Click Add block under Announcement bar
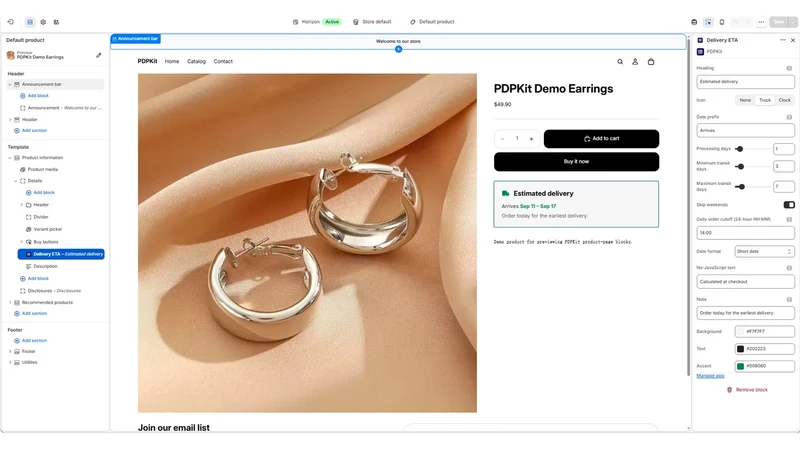800x450 pixels. coord(34,96)
